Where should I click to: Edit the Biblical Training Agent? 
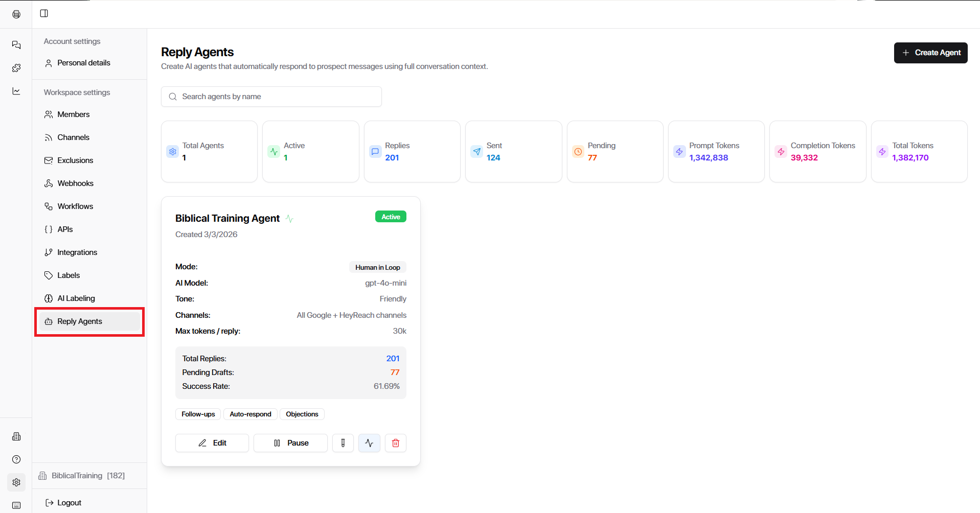pos(212,443)
